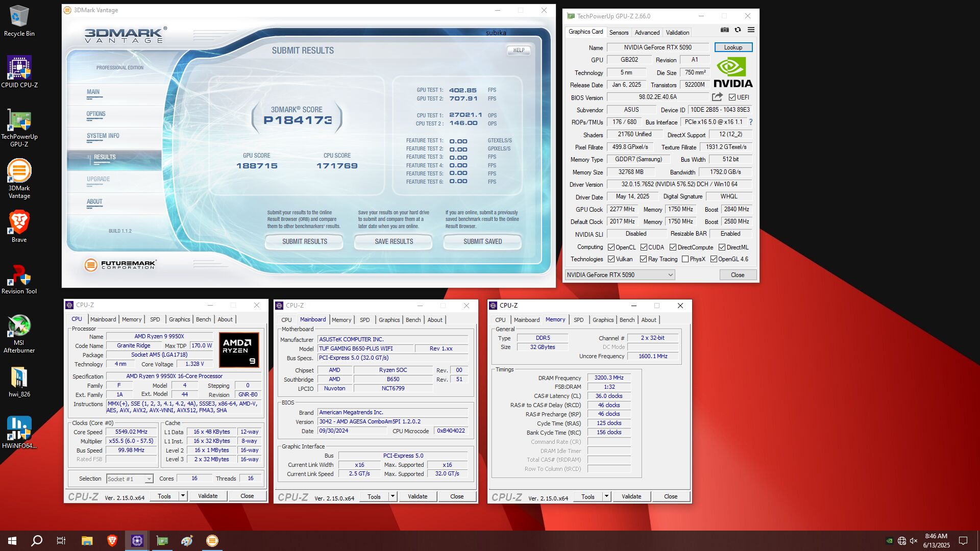The height and width of the screenshot is (551, 980).
Task: Toggle the Ray Tracing checkbox
Action: [x=643, y=259]
